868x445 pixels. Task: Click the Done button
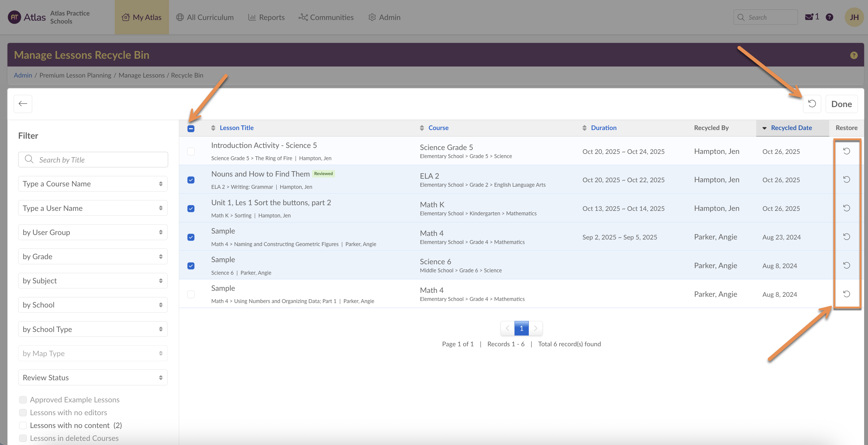point(841,104)
